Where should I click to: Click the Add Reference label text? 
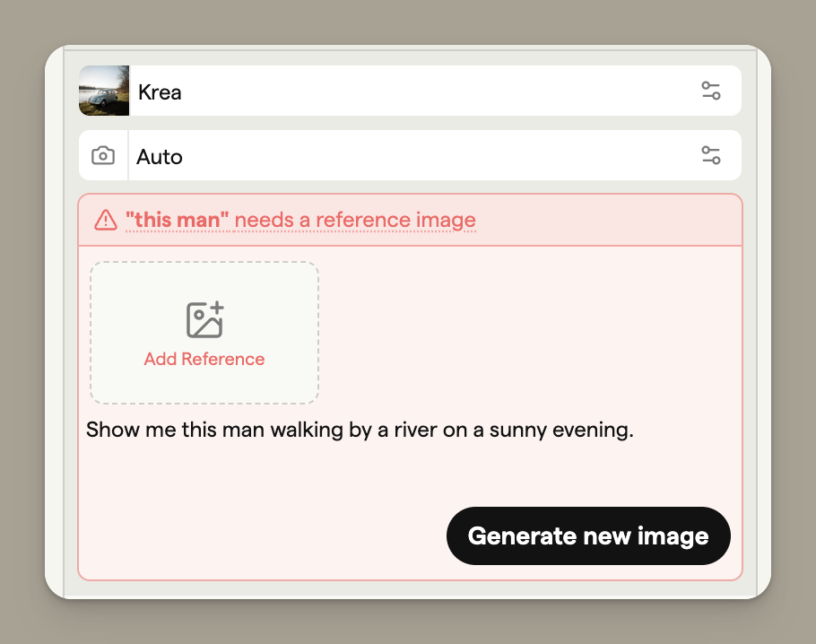click(204, 359)
